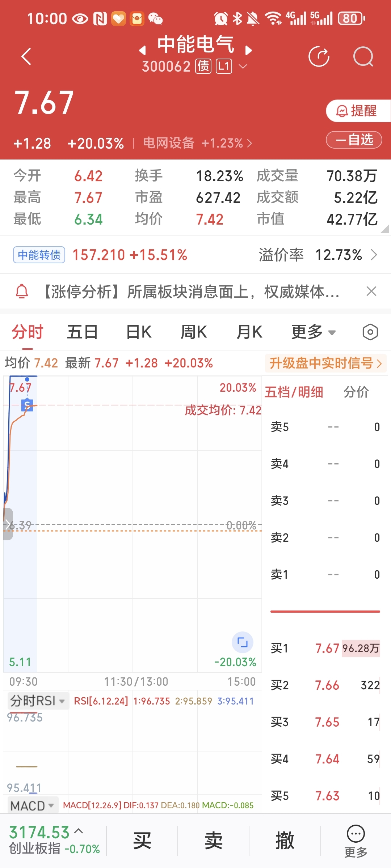The image size is (391, 868).
Task: Go to previous stock with left triangle
Action: 142,50
